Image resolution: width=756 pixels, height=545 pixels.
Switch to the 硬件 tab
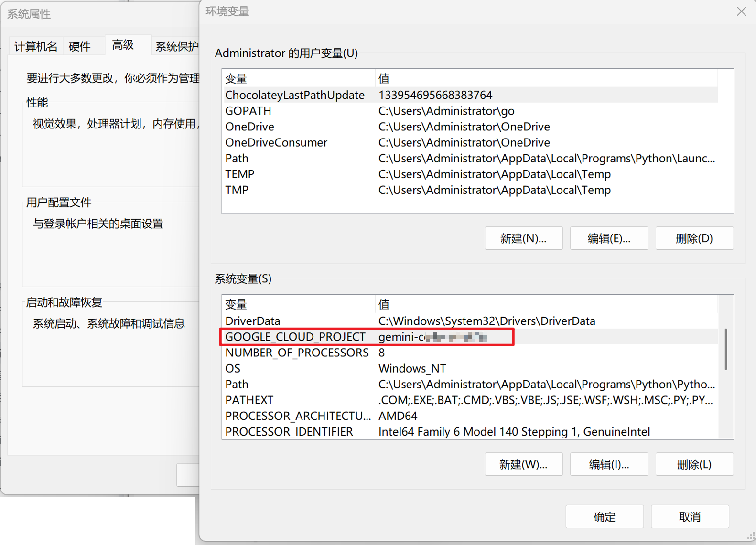79,46
